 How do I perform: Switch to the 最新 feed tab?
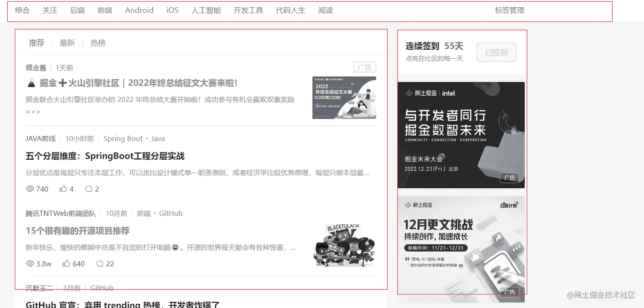(67, 43)
